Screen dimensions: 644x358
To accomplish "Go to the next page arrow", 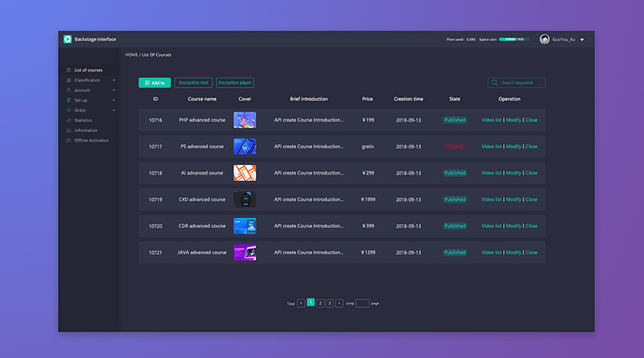I will [x=339, y=303].
